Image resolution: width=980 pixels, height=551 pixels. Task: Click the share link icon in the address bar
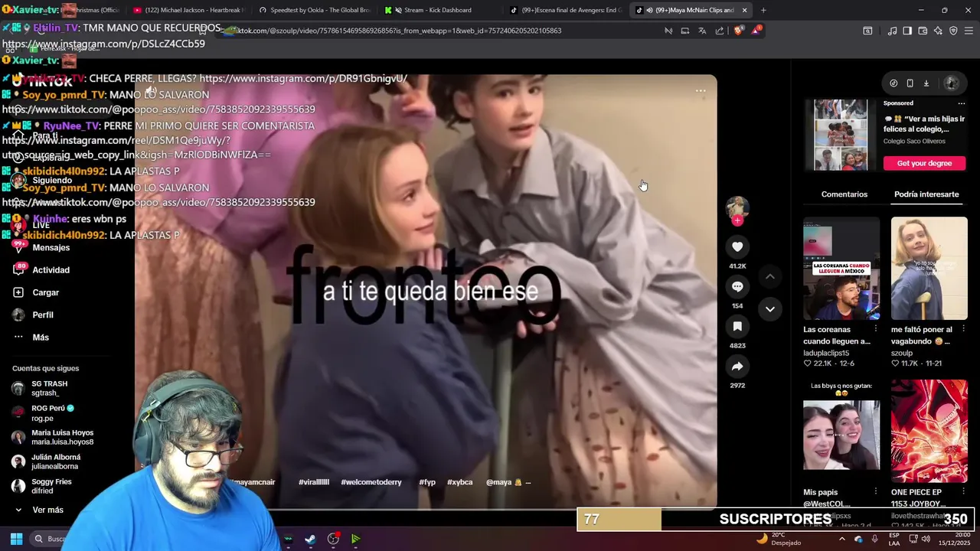[x=720, y=31]
